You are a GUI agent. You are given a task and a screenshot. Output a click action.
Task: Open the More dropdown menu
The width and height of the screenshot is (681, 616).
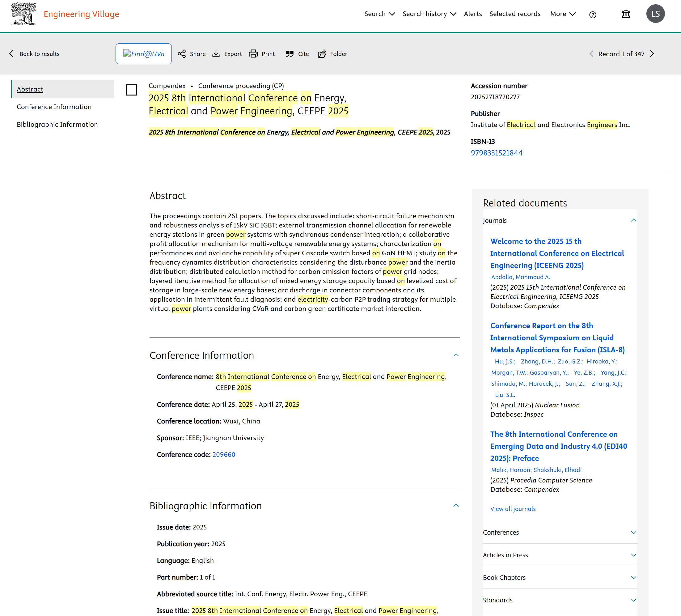(563, 14)
